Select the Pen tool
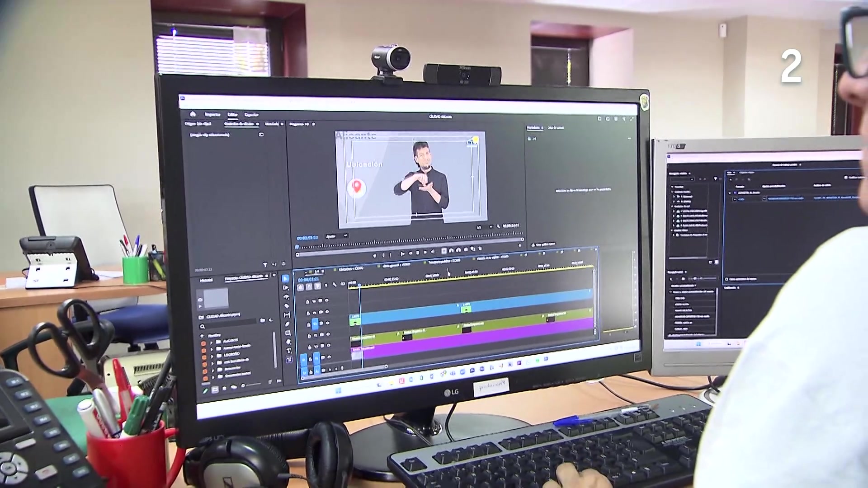The image size is (868, 488). 288,324
